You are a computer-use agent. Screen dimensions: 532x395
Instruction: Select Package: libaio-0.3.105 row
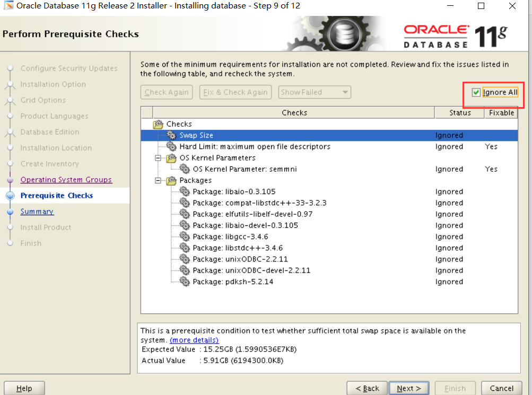329,191
